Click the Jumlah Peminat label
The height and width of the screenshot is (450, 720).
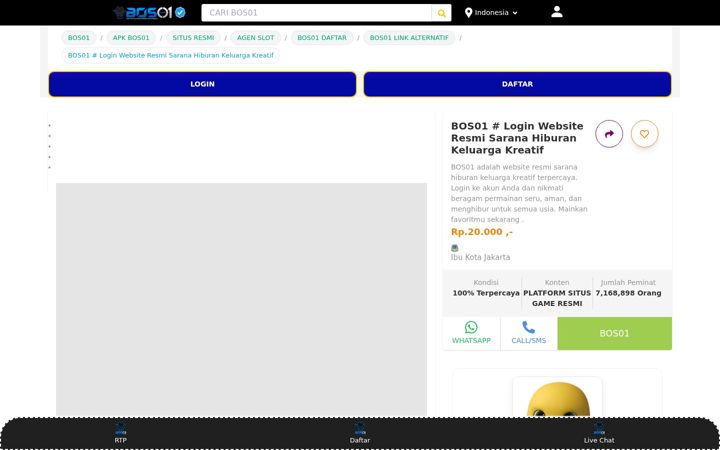[628, 282]
